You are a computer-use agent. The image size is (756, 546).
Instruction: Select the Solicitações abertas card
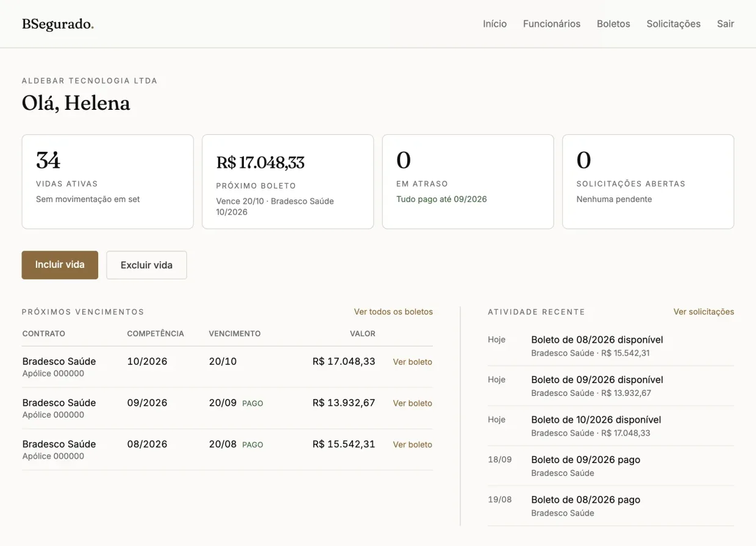pyautogui.click(x=648, y=182)
